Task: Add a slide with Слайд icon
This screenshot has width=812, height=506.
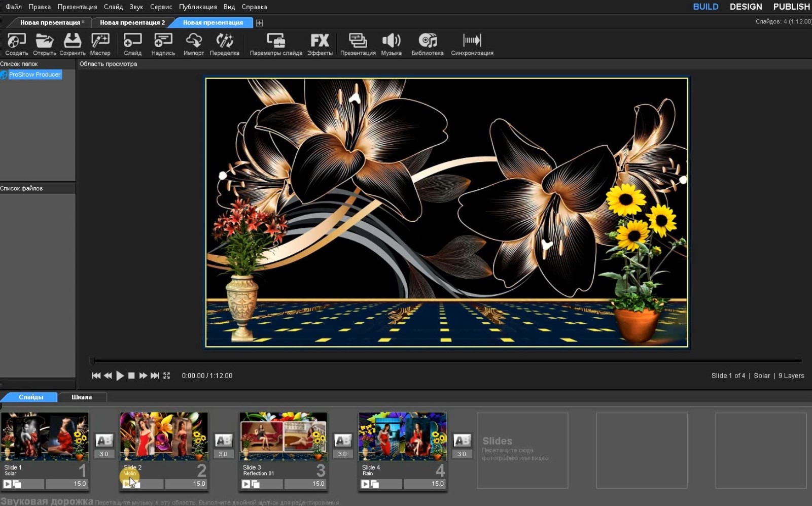Action: (132, 44)
